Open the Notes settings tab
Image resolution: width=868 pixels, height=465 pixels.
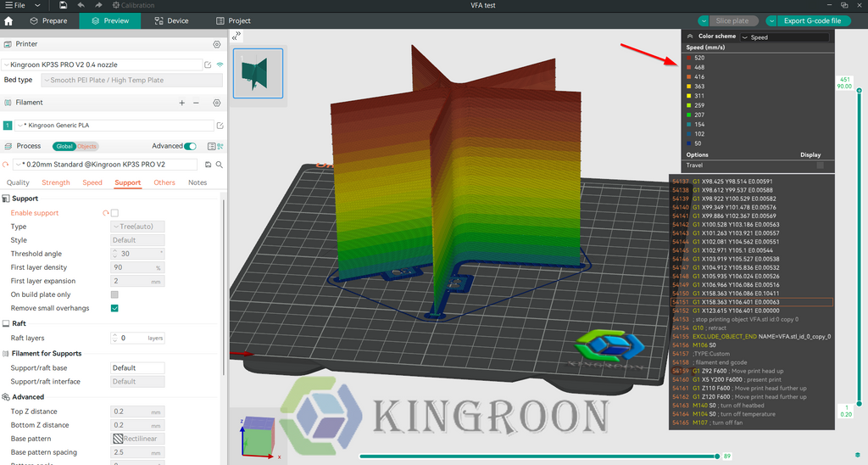click(198, 183)
